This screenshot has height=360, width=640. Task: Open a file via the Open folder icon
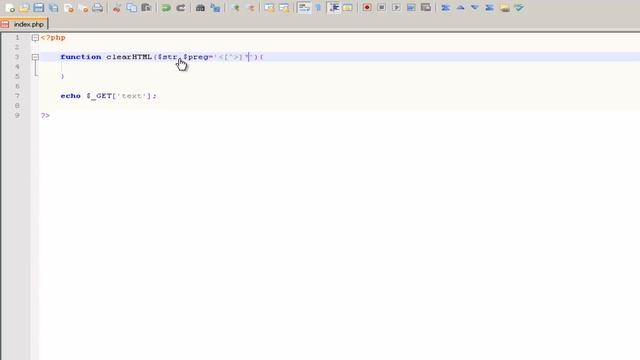(x=24, y=8)
